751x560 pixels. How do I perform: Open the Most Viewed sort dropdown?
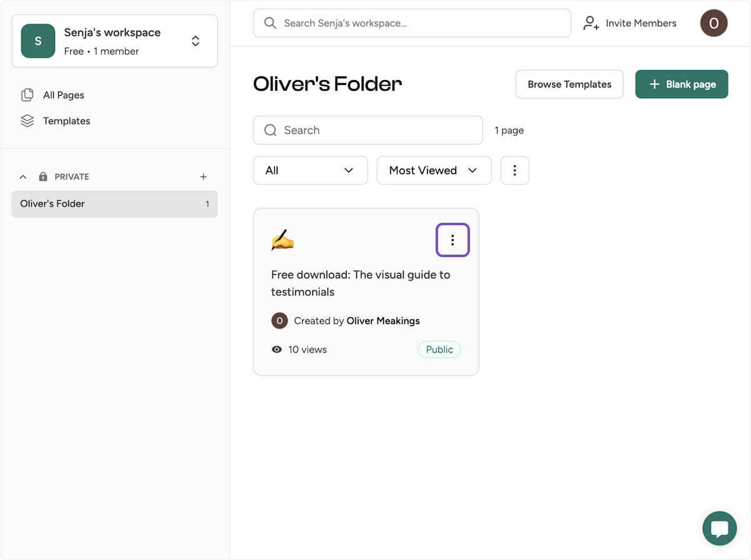tap(434, 170)
